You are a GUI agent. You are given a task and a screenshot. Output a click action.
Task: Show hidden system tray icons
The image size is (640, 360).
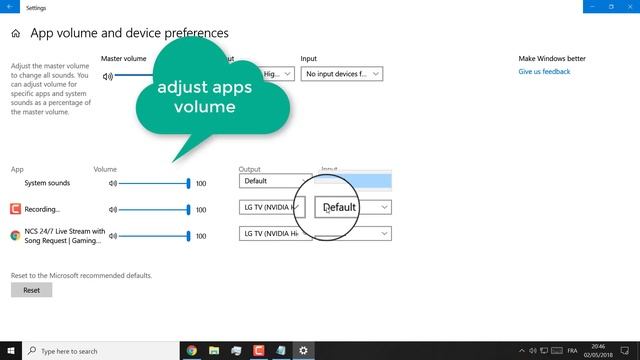(x=522, y=351)
